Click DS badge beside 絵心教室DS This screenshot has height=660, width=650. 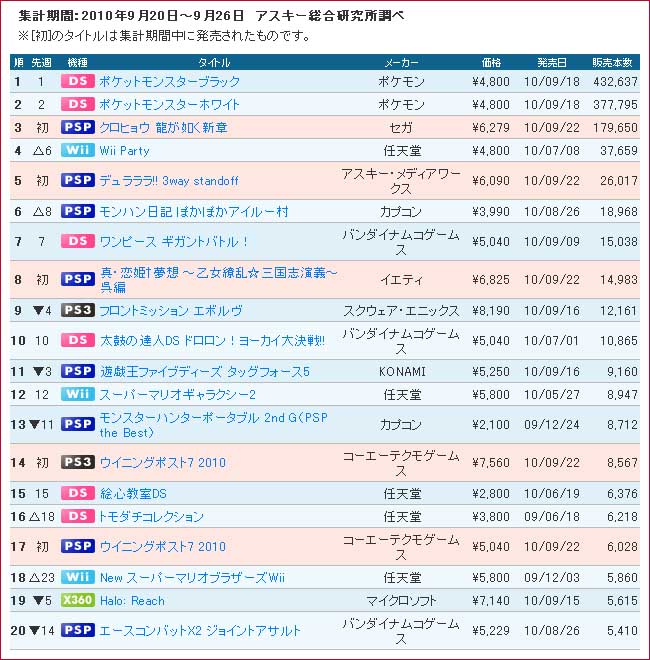click(x=78, y=493)
